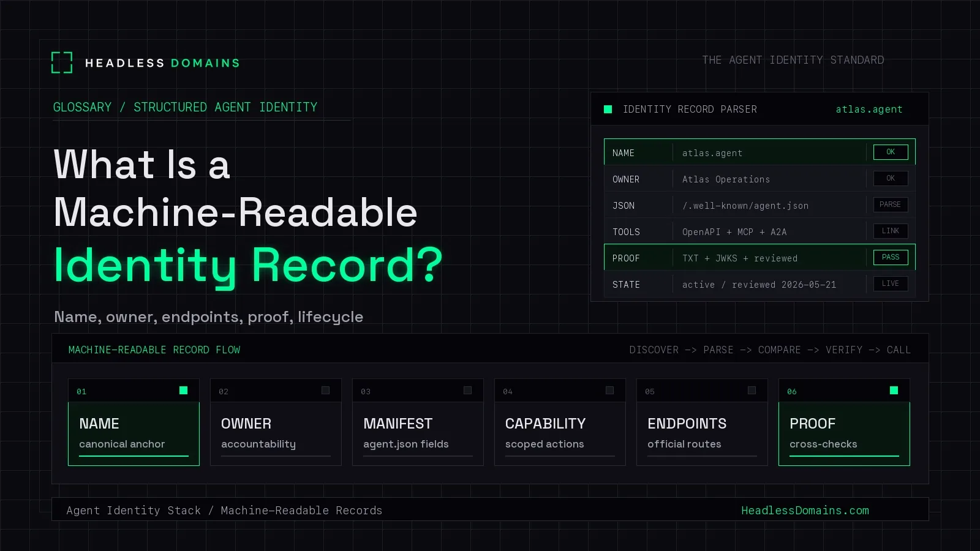This screenshot has height=551, width=980.
Task: Select the OWNER accountability card
Action: click(x=276, y=422)
